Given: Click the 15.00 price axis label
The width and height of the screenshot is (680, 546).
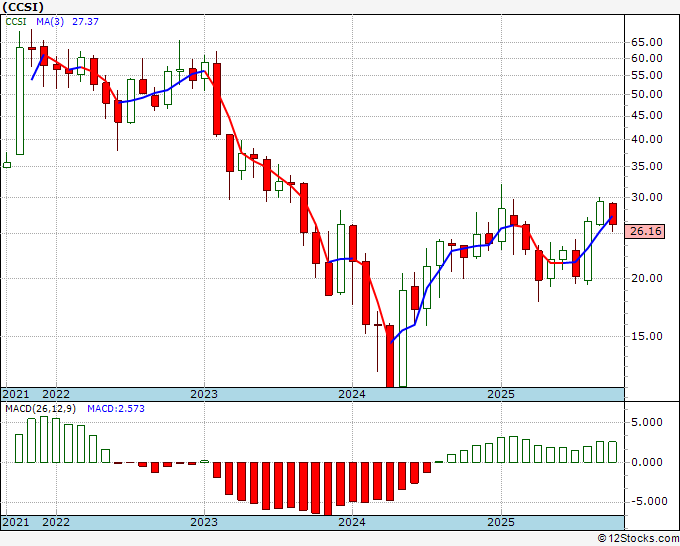Looking at the screenshot, I should point(647,336).
